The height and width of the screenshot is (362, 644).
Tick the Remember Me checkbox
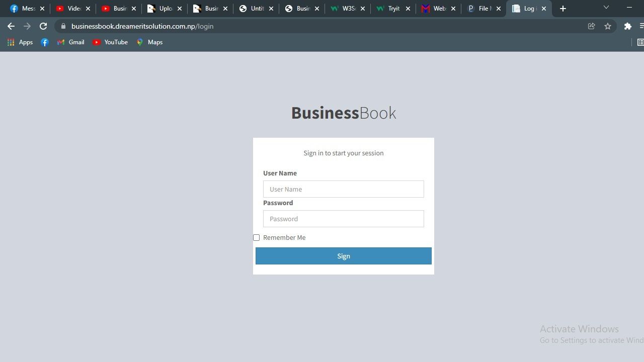256,237
